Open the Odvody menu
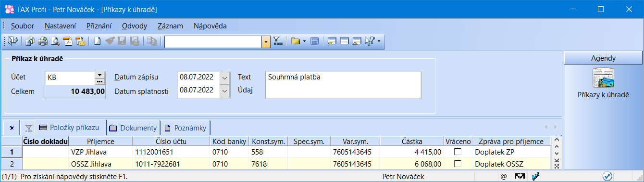 tap(135, 26)
